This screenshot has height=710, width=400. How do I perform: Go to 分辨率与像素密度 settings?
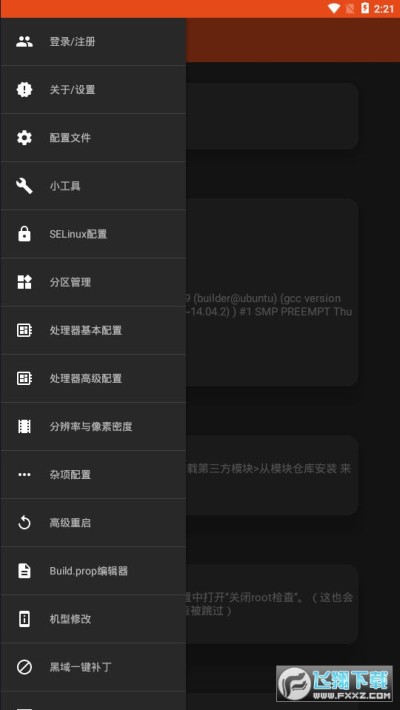93,427
